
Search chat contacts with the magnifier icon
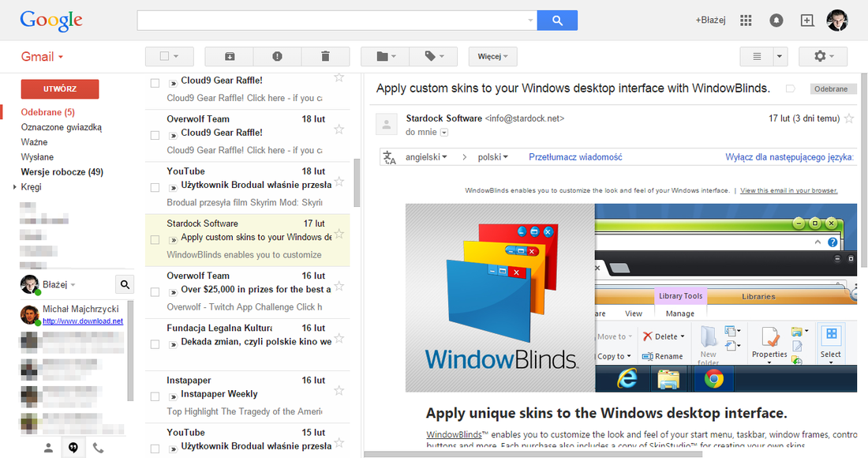pos(125,284)
